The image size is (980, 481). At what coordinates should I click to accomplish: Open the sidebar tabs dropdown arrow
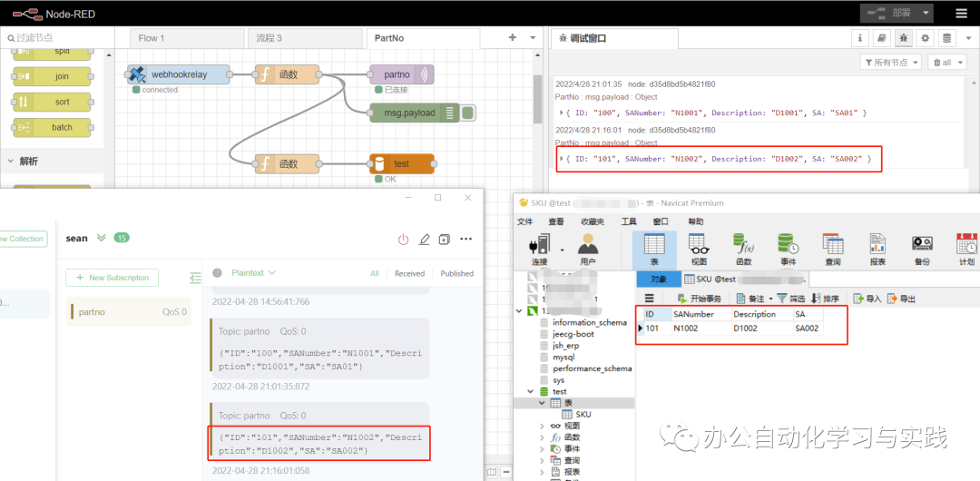967,38
